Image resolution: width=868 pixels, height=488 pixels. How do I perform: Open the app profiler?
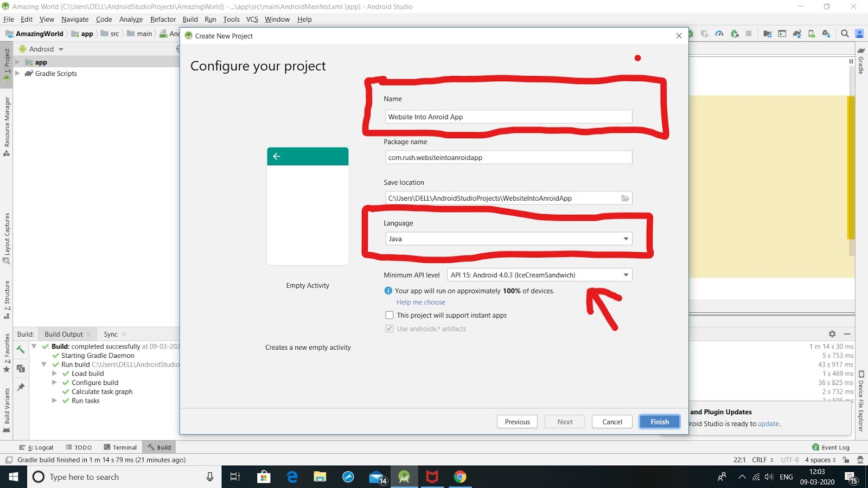click(x=719, y=33)
